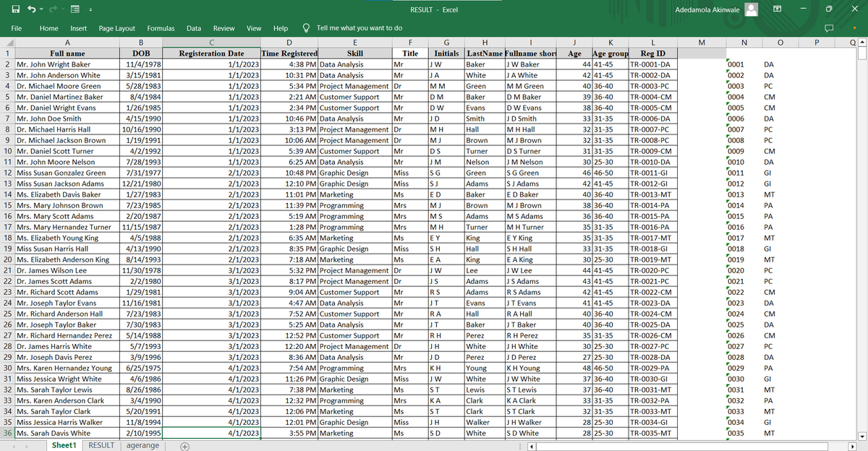868x451 pixels.
Task: Open the View ribbon tab
Action: pos(254,28)
